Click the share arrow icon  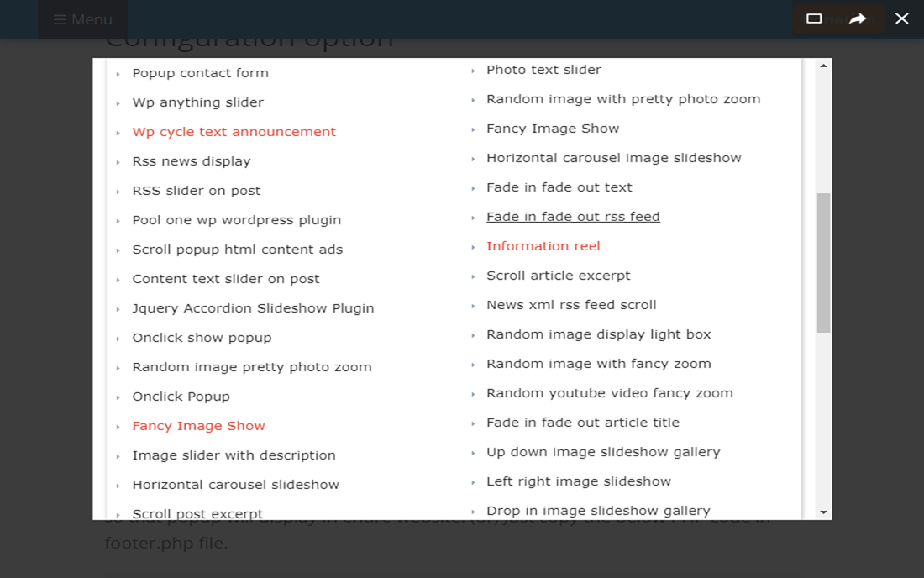(858, 18)
